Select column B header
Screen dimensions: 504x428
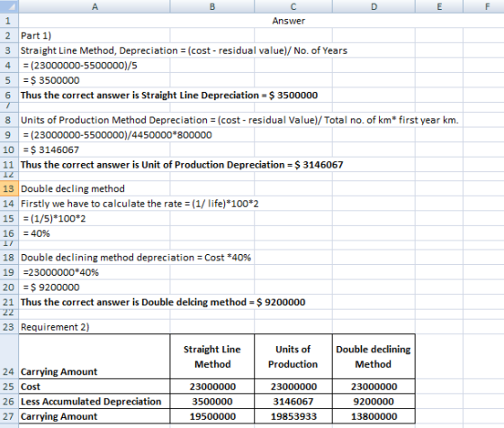coord(212,6)
